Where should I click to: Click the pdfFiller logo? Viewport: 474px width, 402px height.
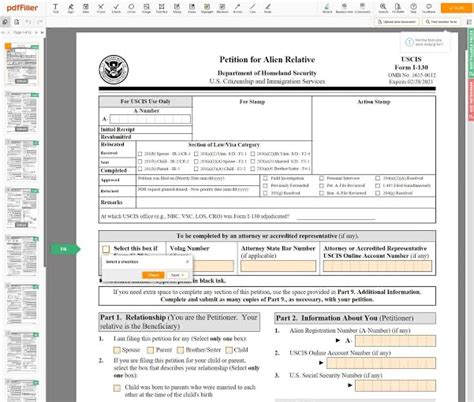tap(22, 8)
